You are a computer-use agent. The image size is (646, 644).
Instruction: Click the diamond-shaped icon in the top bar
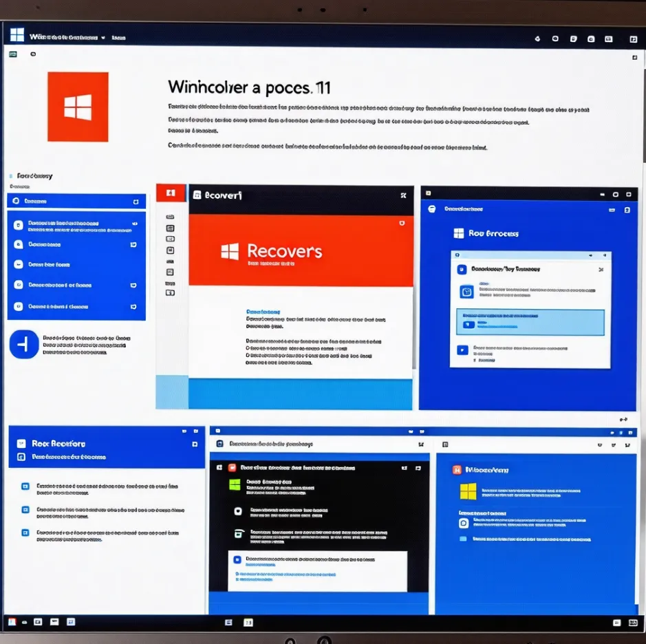click(537, 39)
